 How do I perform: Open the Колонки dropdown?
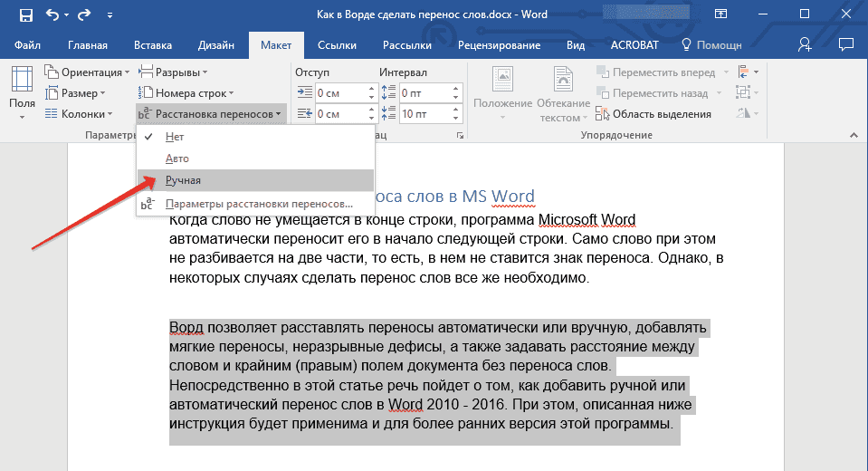point(79,113)
